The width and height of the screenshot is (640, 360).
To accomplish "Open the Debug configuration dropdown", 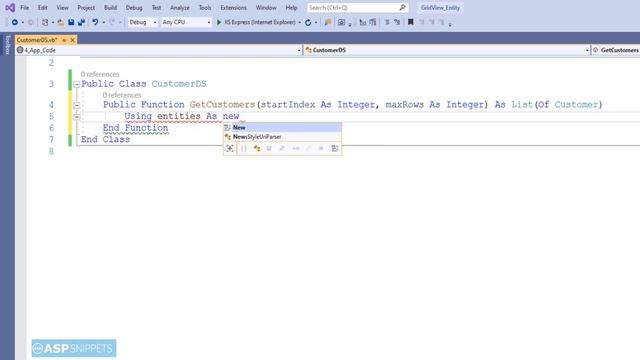I will (142, 22).
